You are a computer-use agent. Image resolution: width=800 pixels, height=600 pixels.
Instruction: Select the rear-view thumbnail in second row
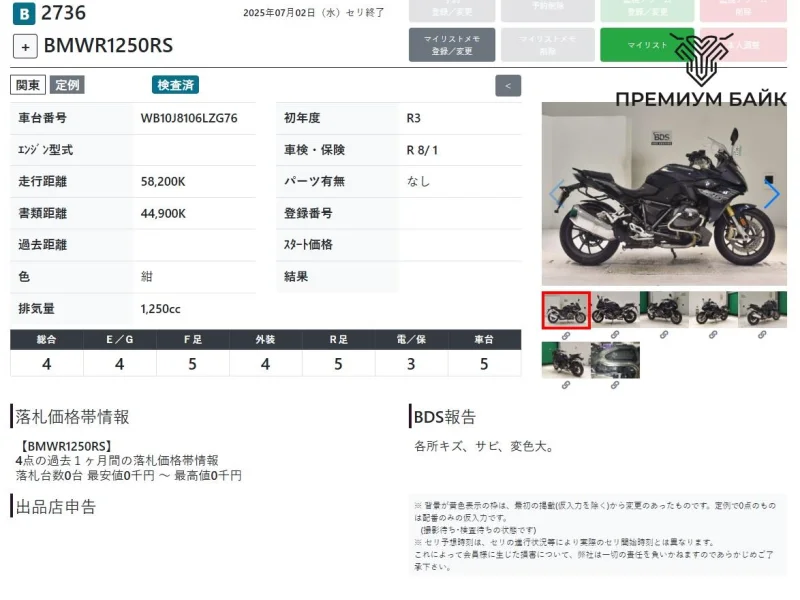click(x=566, y=360)
